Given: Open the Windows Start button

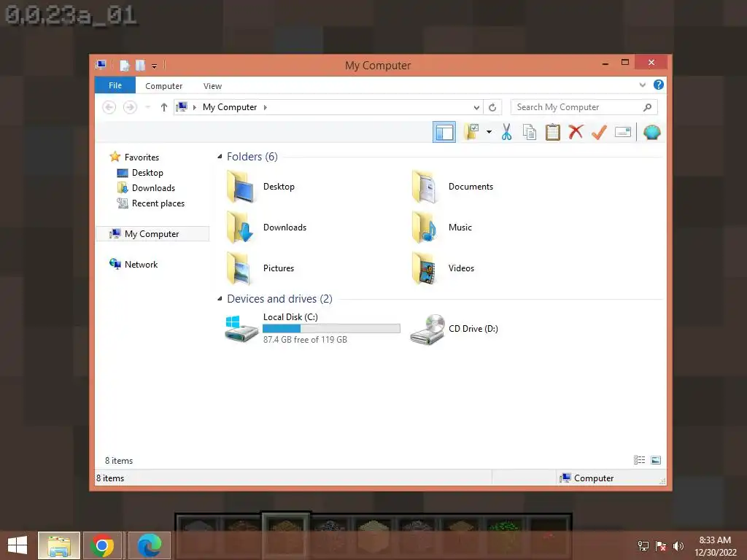Looking at the screenshot, I should pos(18,545).
